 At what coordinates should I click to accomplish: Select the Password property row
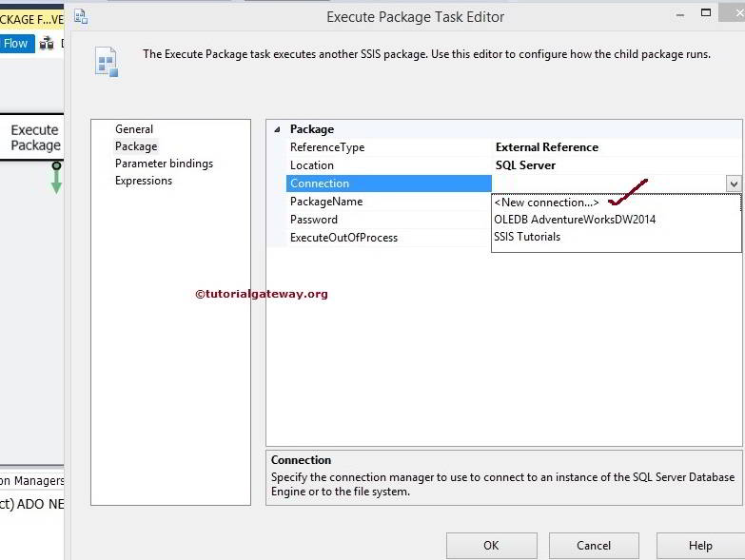coord(388,220)
